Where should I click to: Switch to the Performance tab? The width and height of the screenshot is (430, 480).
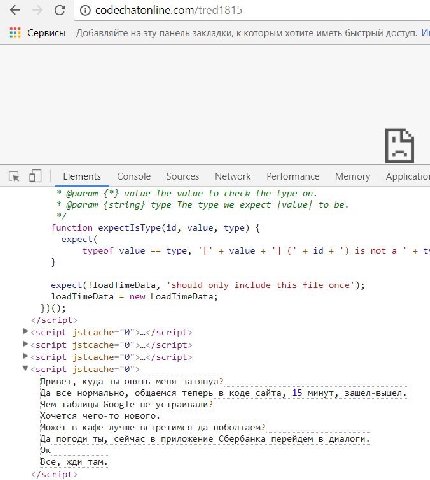[293, 176]
